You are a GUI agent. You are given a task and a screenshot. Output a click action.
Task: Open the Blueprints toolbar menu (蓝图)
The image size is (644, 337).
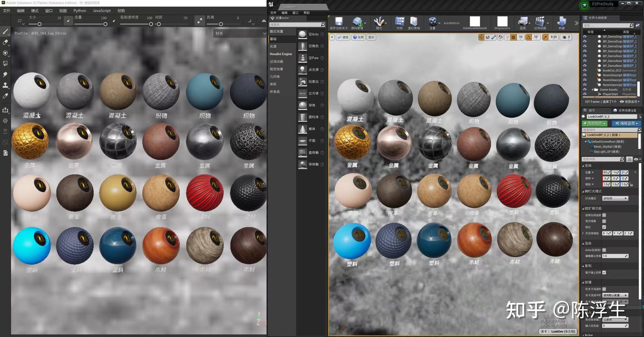(x=523, y=23)
